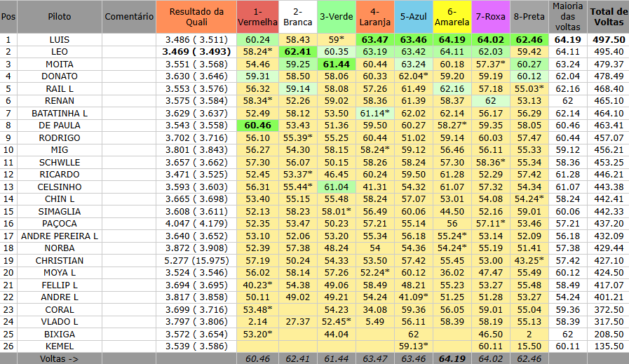Click DE PAULA's highlighted 60.46 Vermelha cell
Viewport: 629px width, 364px height.
257,124
